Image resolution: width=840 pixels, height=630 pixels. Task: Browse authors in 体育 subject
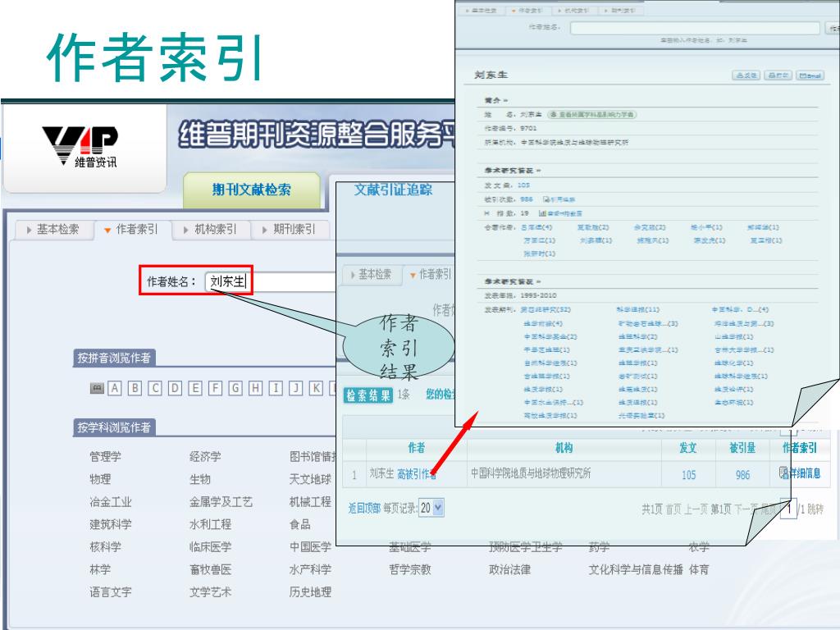(699, 569)
